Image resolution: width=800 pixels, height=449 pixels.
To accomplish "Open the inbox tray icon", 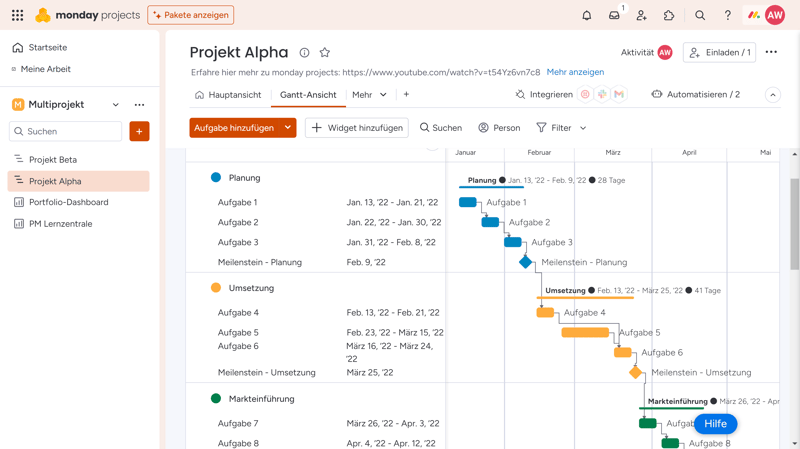I will click(x=614, y=16).
